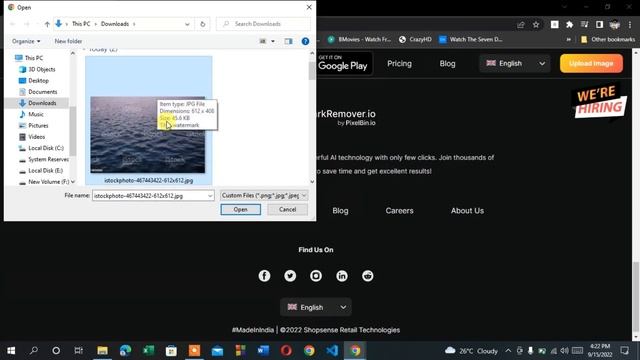640x360 pixels.
Task: Launch Visual Studio Code from taskbar
Action: point(332,351)
